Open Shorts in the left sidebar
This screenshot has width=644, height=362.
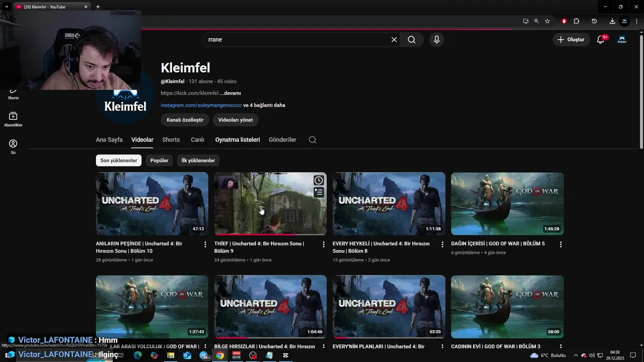(x=13, y=94)
